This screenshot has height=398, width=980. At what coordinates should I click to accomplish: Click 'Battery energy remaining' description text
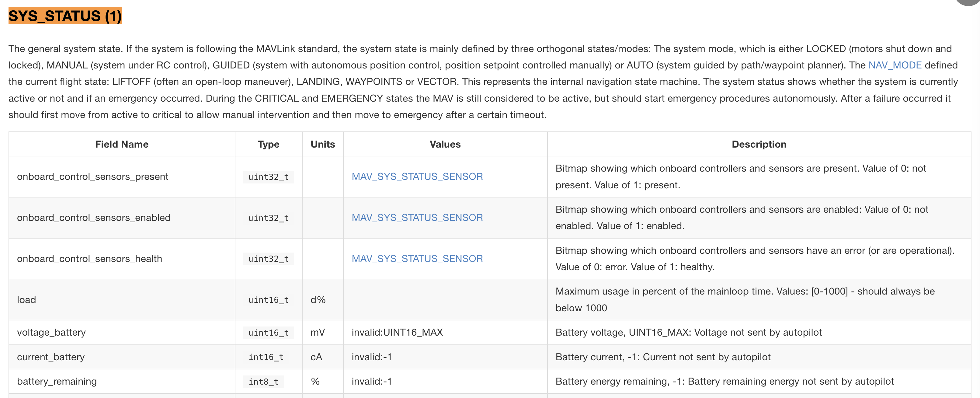click(724, 381)
